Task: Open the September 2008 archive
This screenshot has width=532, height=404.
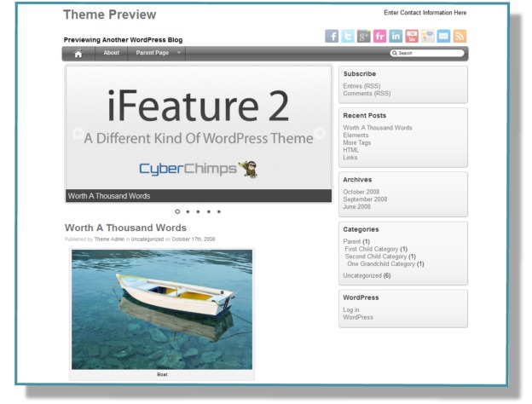Action: [365, 199]
